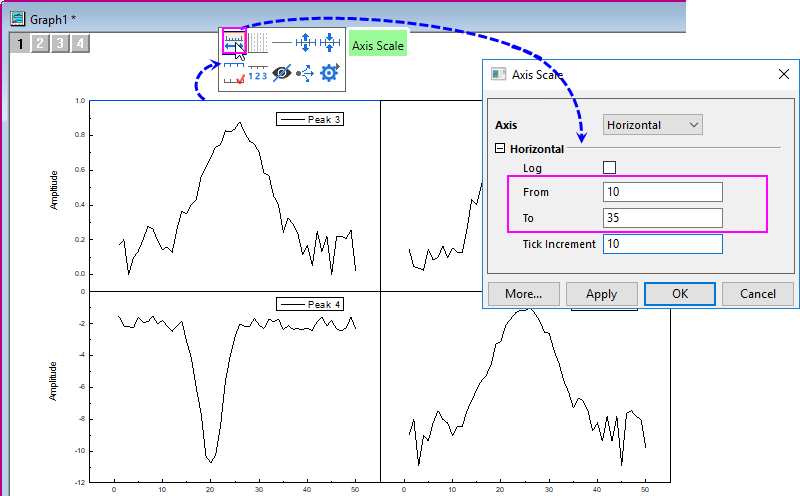
Task: Click the More... button
Action: point(522,294)
